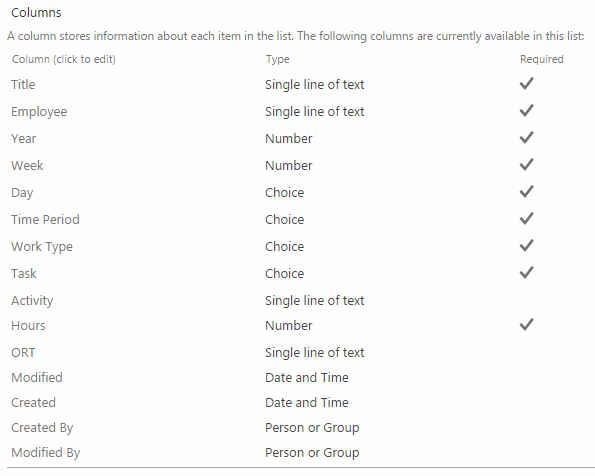The width and height of the screenshot is (595, 476).
Task: Edit the Work Type column
Action: (x=42, y=247)
